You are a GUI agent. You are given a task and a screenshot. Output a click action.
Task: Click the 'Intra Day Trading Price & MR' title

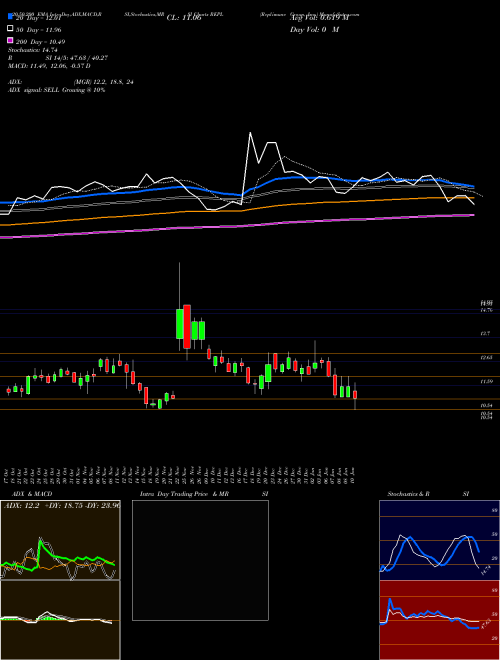(x=184, y=494)
